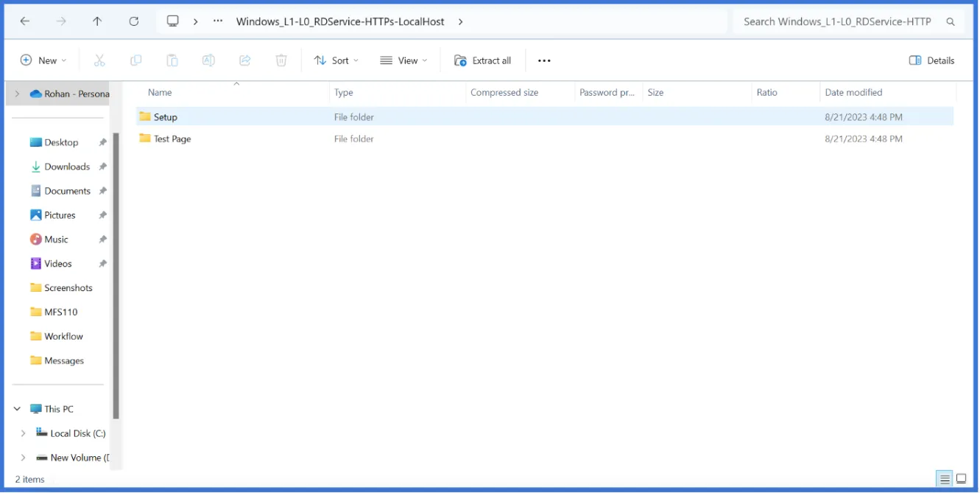Open Documents in the navigation pane
This screenshot has width=980, height=493.
[x=67, y=191]
